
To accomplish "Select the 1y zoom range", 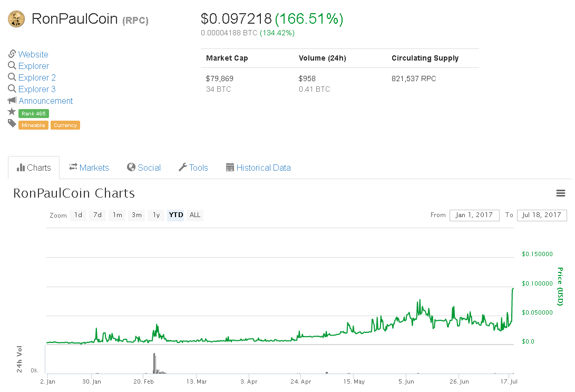I will (x=156, y=215).
